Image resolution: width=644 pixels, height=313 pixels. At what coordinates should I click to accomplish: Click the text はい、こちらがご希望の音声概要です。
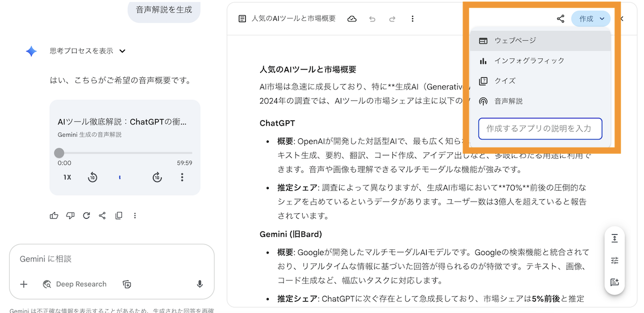pyautogui.click(x=120, y=80)
